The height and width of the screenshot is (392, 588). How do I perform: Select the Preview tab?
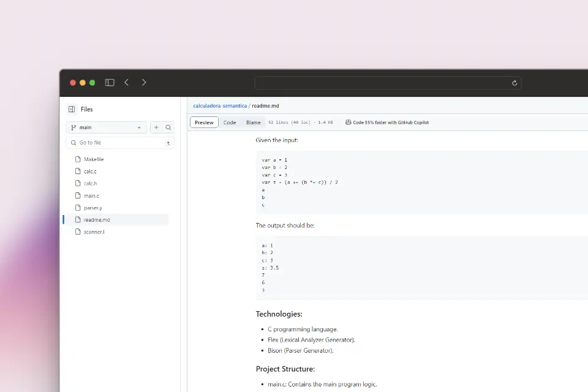[203, 122]
